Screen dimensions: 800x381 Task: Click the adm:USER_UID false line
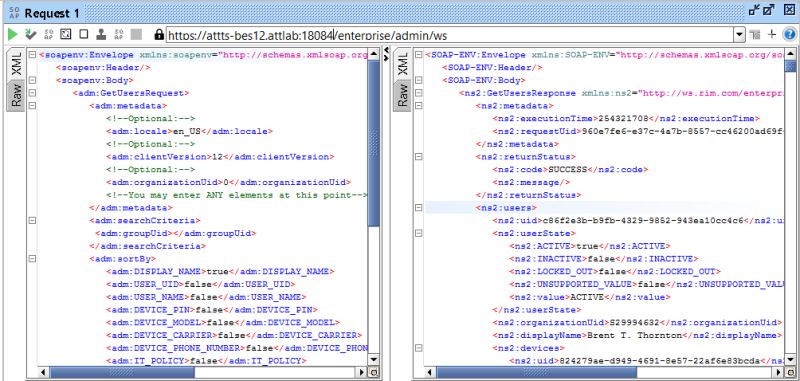pos(201,284)
